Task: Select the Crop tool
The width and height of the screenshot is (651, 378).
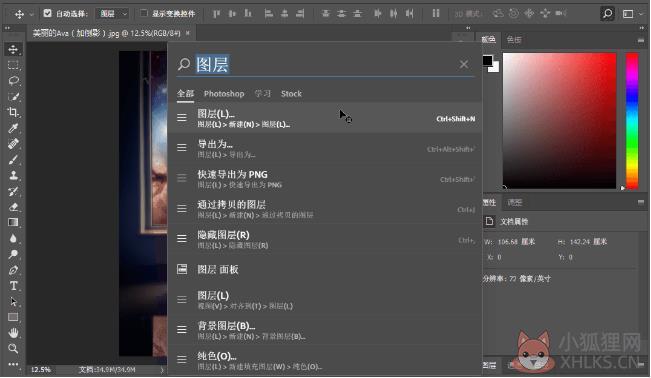Action: coord(13,113)
